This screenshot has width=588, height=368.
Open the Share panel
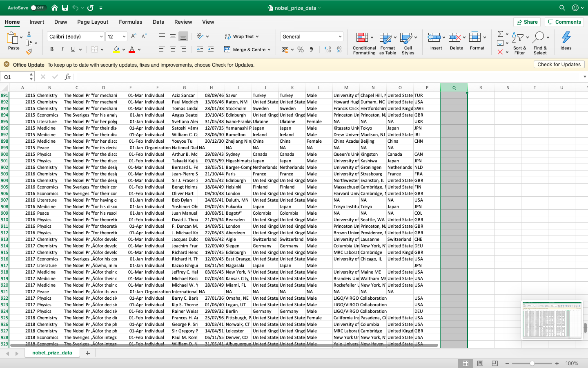(x=527, y=22)
